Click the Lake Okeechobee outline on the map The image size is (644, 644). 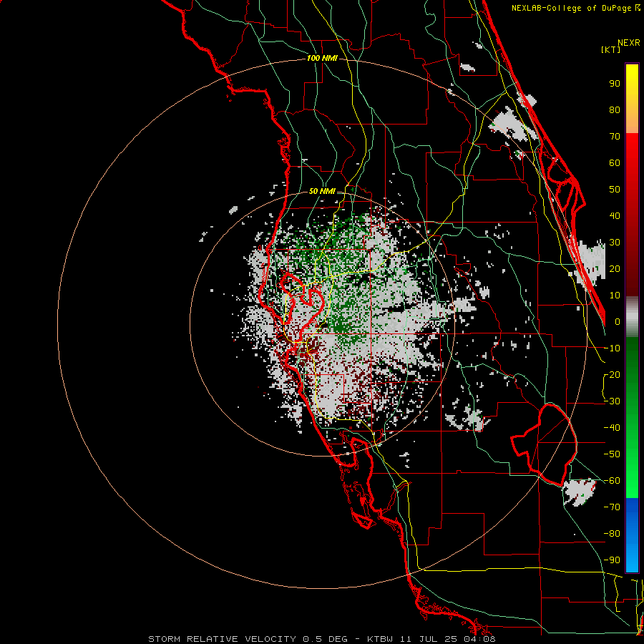(x=545, y=444)
